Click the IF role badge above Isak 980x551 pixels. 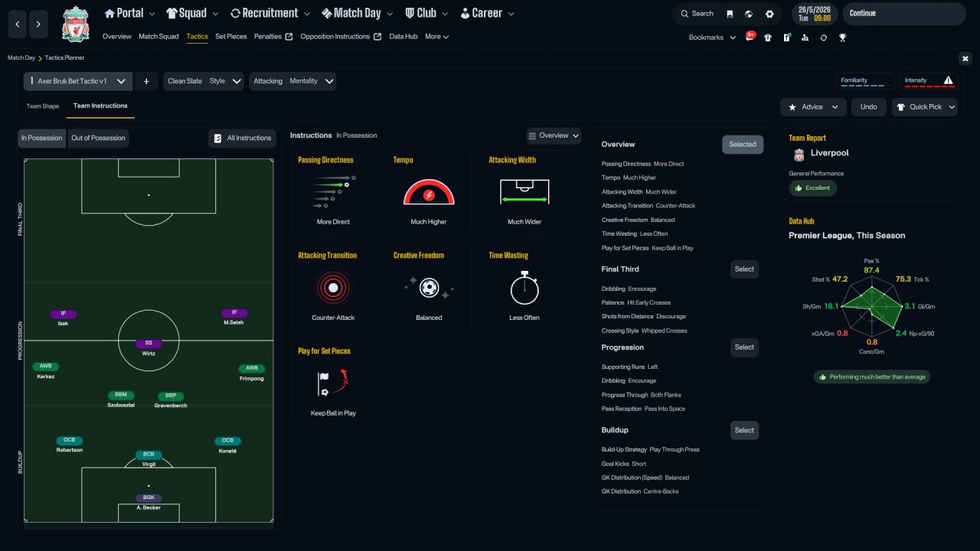tap(64, 313)
